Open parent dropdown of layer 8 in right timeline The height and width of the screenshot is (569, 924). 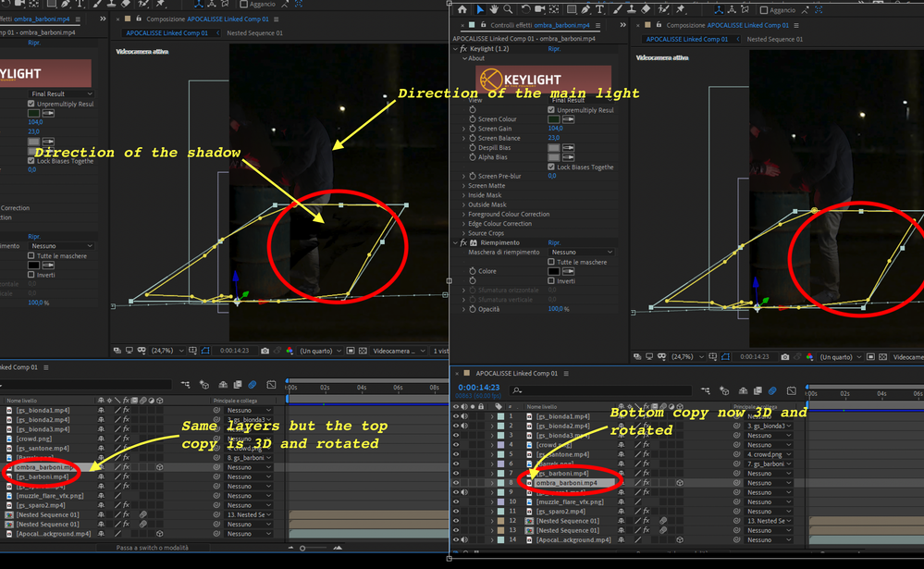click(x=768, y=483)
